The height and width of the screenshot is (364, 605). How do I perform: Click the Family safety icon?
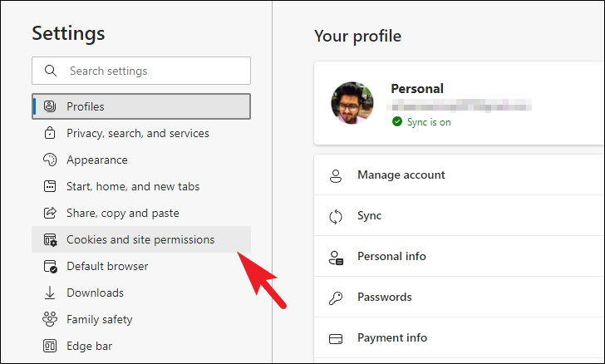click(x=50, y=319)
